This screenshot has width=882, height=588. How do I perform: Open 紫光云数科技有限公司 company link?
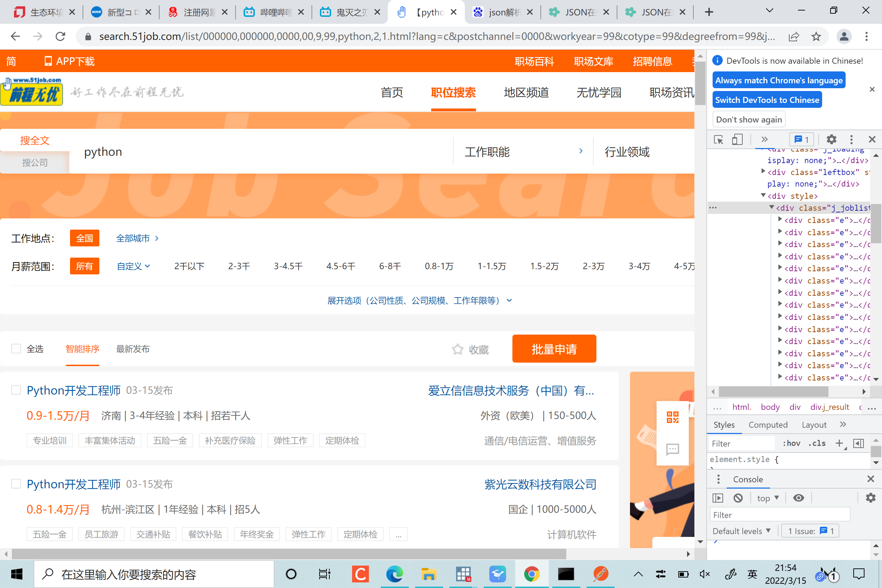click(540, 484)
